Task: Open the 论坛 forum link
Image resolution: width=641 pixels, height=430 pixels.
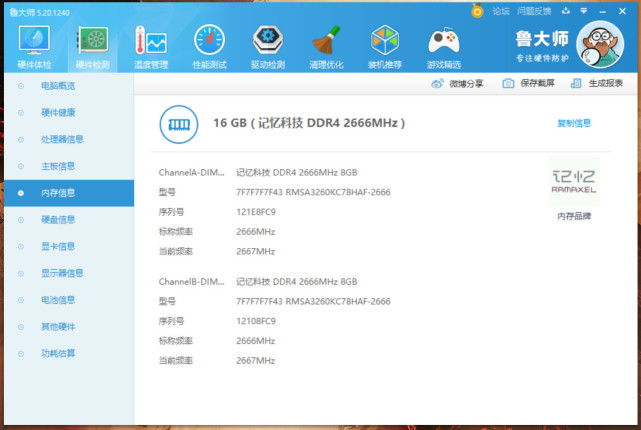Action: (501, 11)
